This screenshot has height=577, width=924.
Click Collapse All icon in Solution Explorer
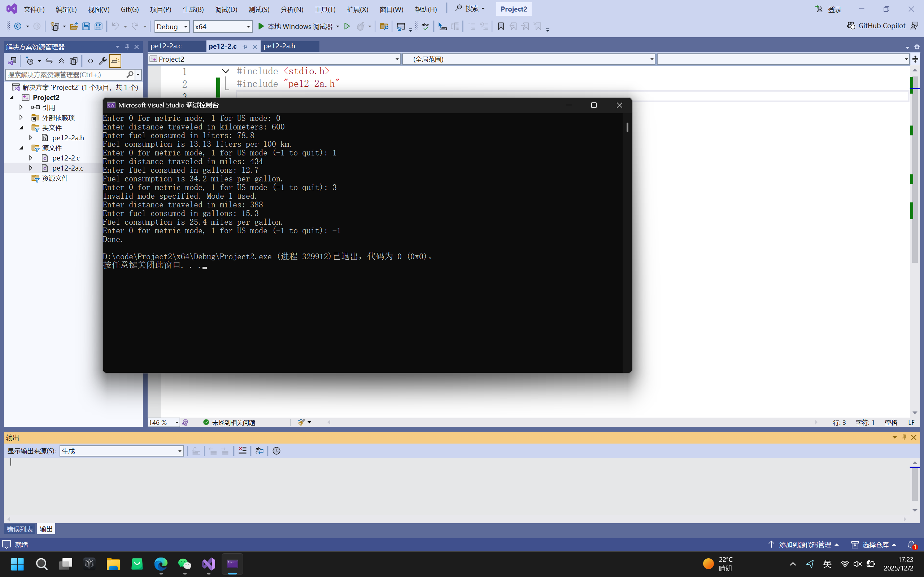coord(61,61)
